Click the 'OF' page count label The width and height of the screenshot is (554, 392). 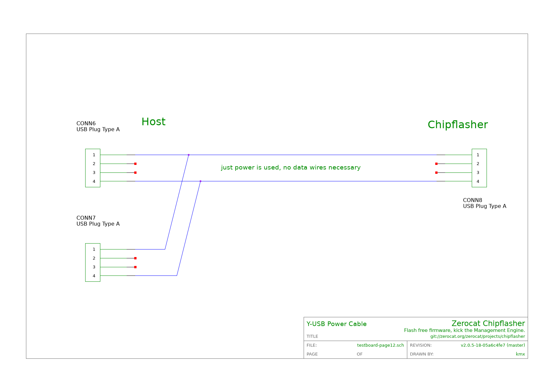point(360,354)
